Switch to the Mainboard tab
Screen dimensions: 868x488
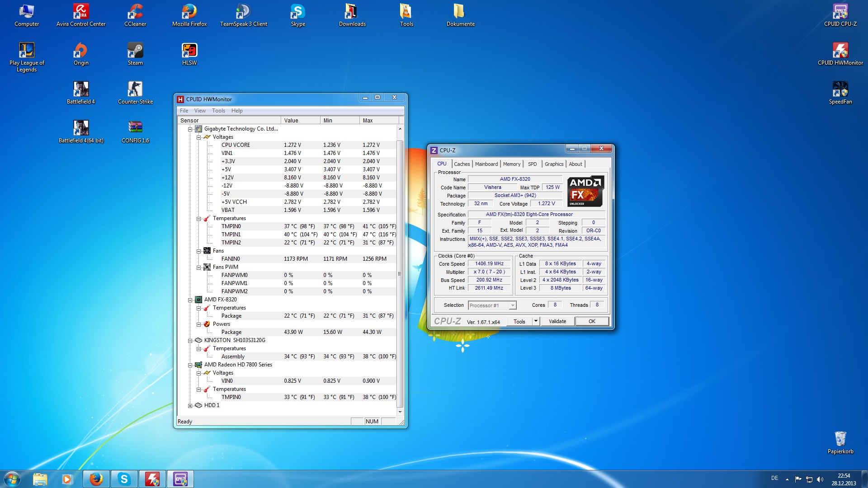486,164
